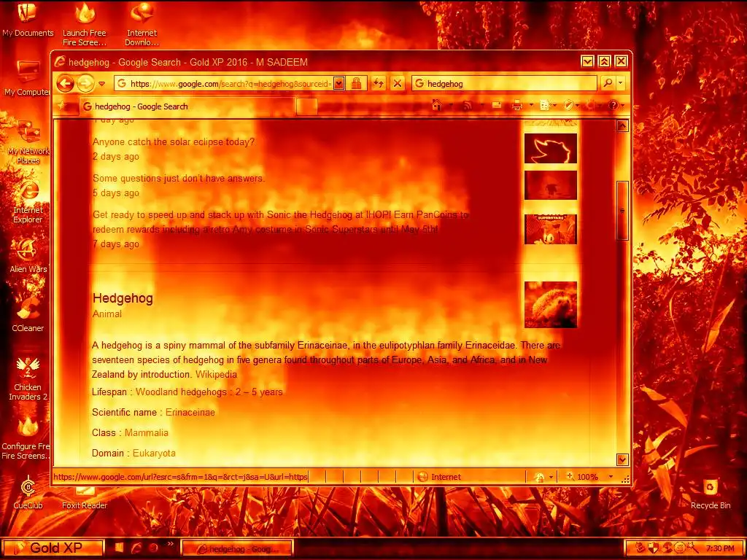This screenshot has height=560, width=747.
Task: Click the scroll-down arrow of page scrollbar
Action: tap(623, 459)
